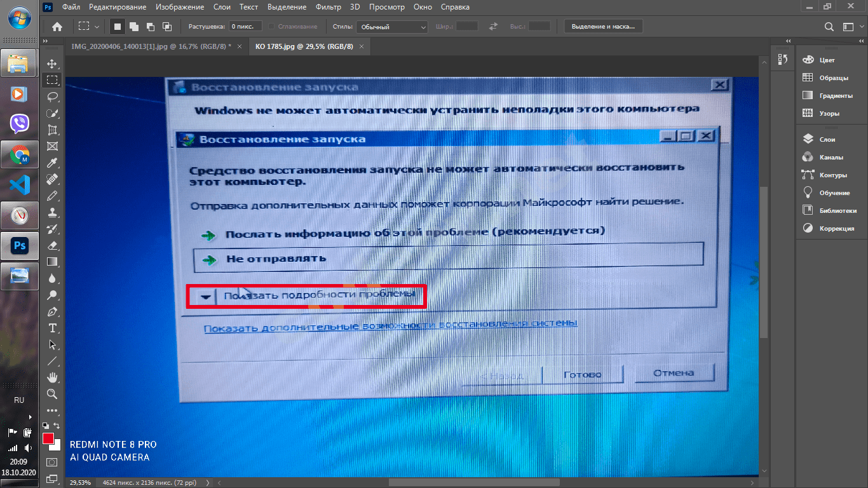
Task: Select the Brush tool
Action: [52, 196]
